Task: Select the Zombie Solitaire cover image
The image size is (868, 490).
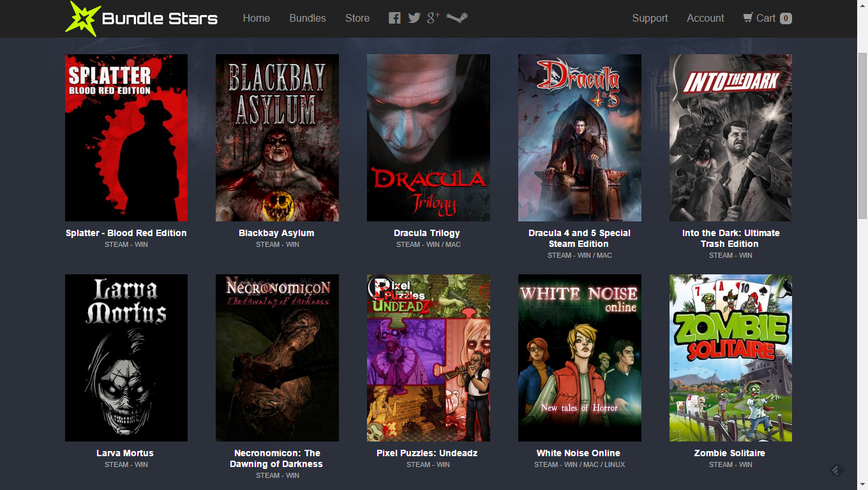Action: click(731, 358)
